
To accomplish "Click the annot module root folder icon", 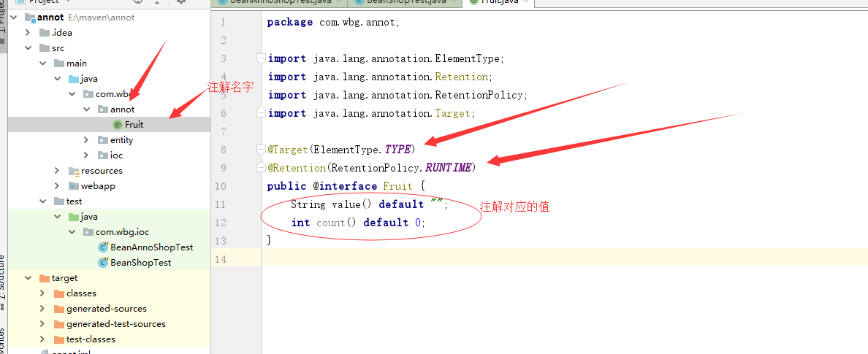I will coord(30,17).
